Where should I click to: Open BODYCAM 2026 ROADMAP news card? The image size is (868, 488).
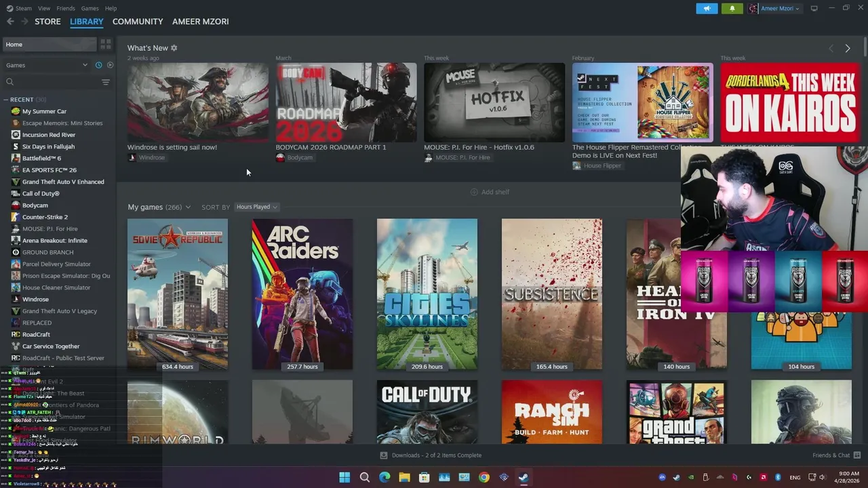click(346, 103)
